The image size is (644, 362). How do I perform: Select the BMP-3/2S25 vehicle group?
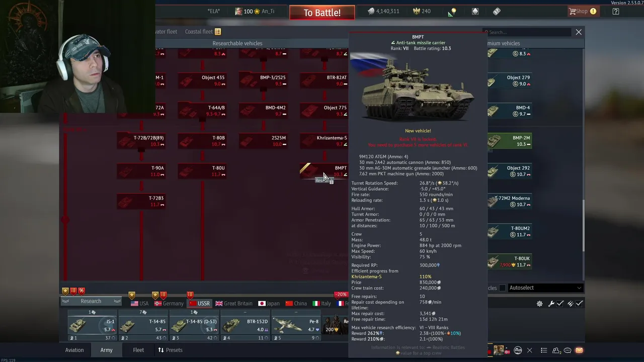coord(263,80)
